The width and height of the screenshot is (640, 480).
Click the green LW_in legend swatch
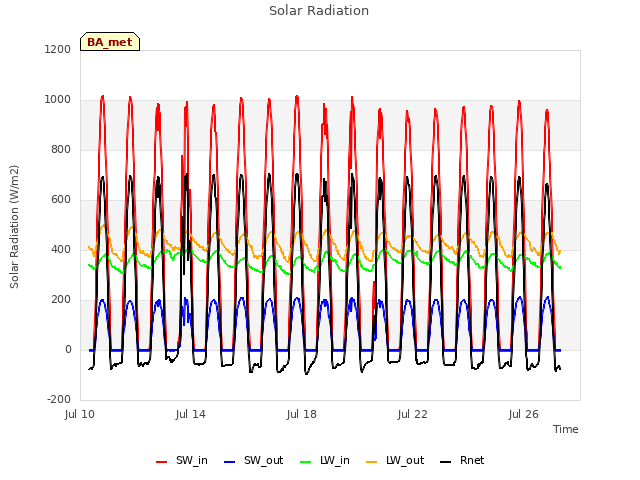click(x=306, y=462)
